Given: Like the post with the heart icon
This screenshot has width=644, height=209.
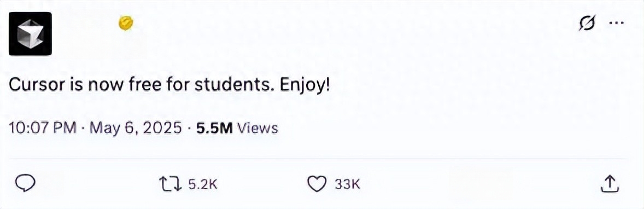Looking at the screenshot, I should click(317, 184).
